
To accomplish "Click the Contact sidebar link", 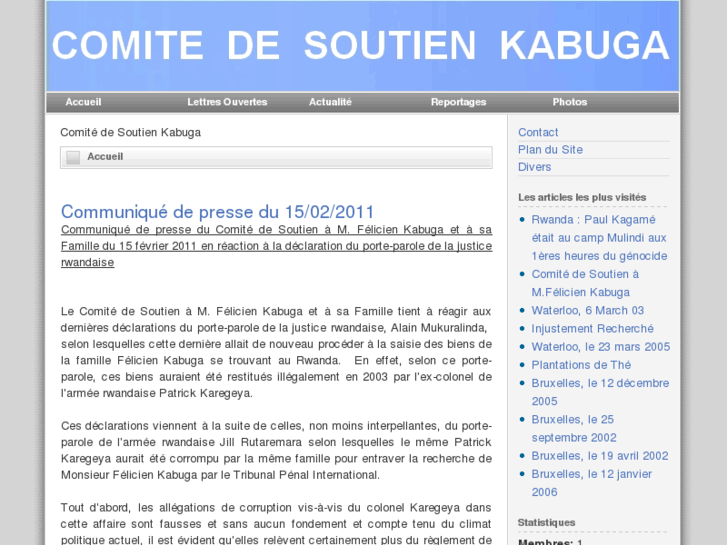I will 538,133.
